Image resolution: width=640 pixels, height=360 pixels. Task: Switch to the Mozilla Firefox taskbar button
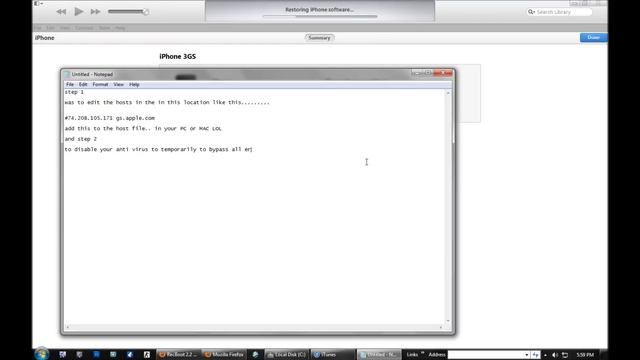(224, 355)
